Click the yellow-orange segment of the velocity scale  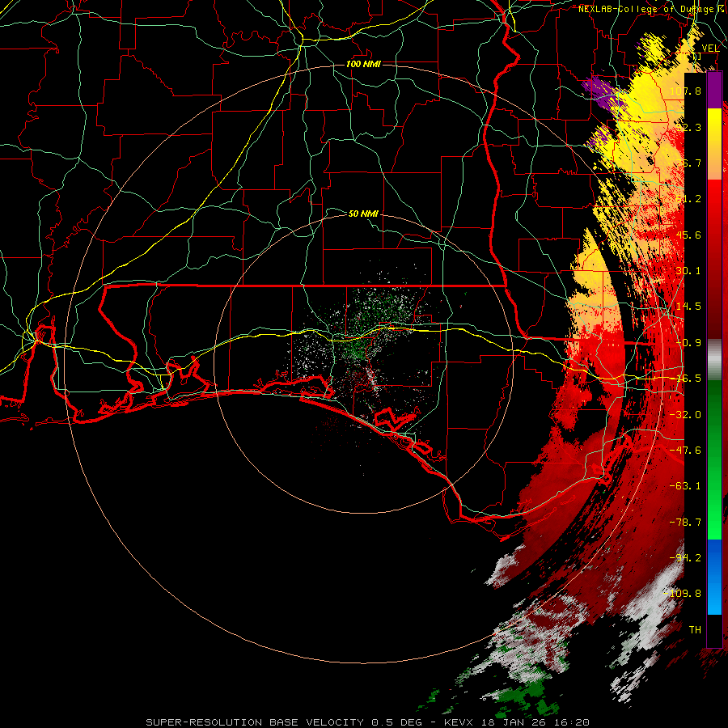714,144
